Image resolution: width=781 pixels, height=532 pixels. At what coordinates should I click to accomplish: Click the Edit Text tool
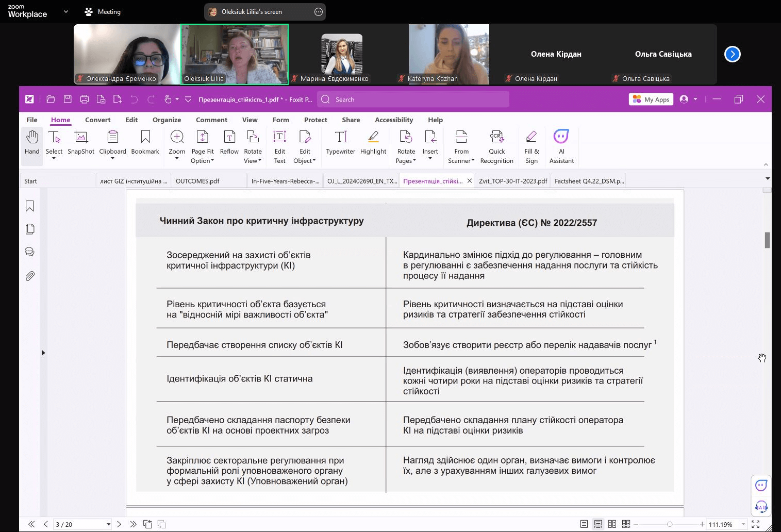[x=279, y=147]
